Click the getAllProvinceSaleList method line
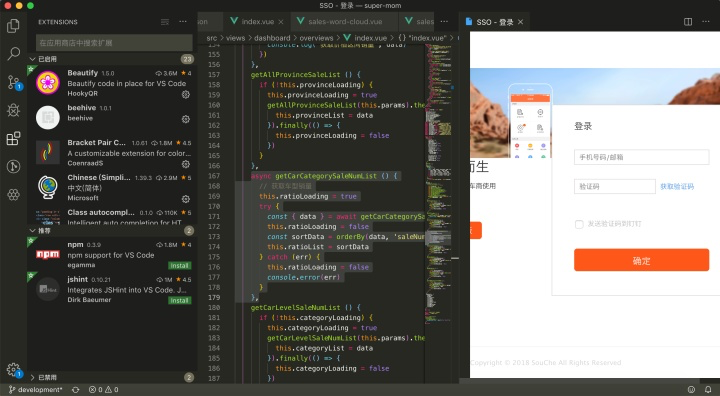The image size is (720, 396). 305,74
